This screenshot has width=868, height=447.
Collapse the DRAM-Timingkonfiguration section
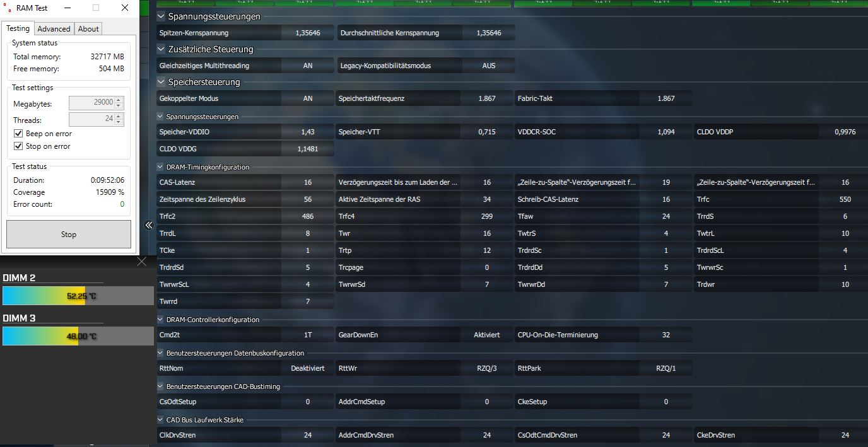(x=160, y=167)
